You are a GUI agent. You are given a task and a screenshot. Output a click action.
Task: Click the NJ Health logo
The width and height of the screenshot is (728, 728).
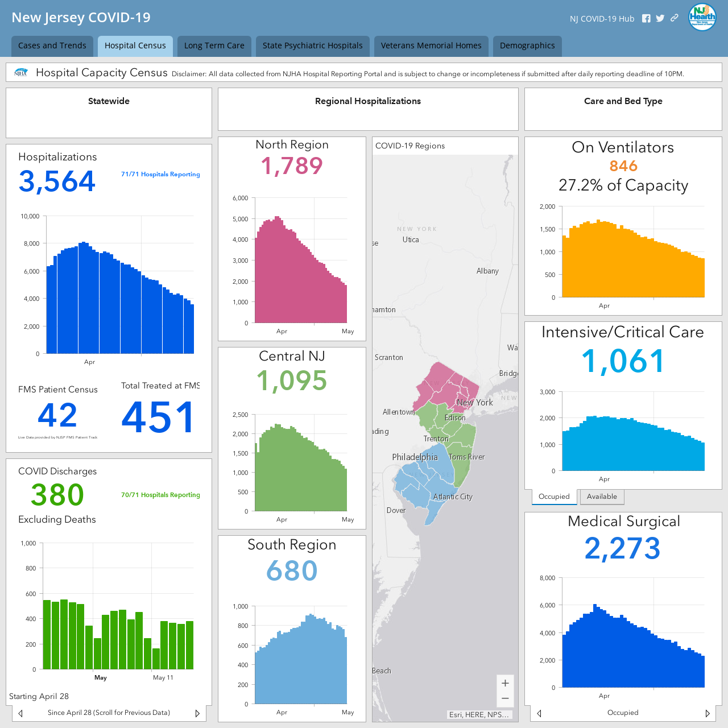[702, 17]
